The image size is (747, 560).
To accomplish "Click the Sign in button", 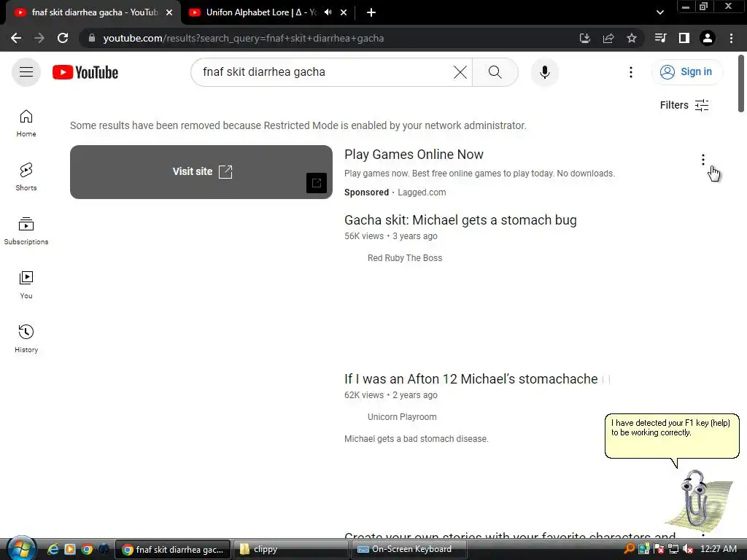I will point(687,72).
